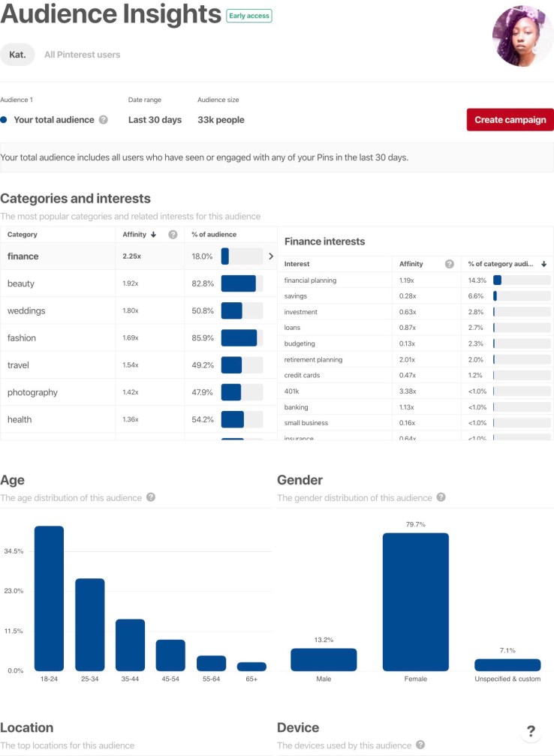Click help icon next to Your total audience
Viewport: 554px width, 756px height.
point(103,120)
